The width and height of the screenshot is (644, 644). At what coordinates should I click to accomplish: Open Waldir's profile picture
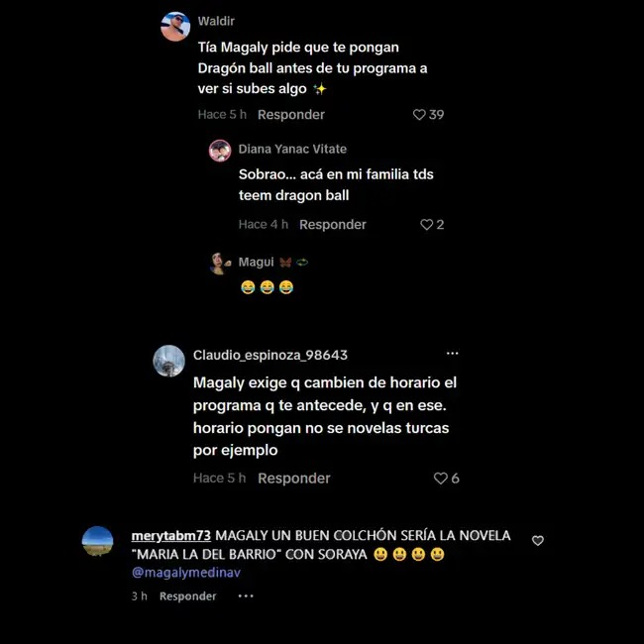point(175,27)
